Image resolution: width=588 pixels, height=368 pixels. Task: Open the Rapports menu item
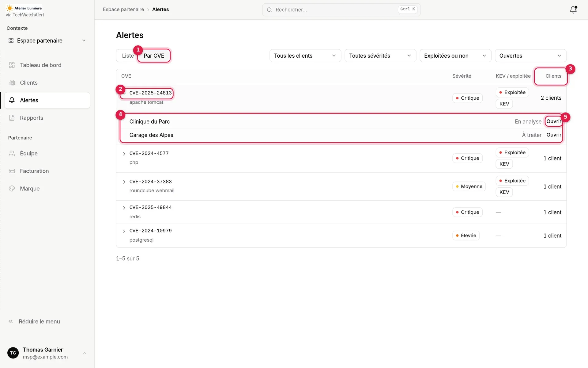point(47,118)
